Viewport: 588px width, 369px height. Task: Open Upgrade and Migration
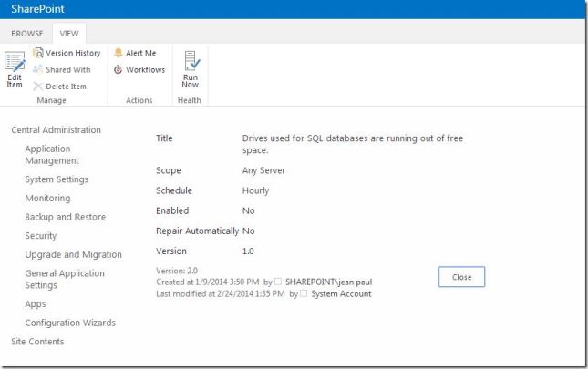(x=74, y=255)
